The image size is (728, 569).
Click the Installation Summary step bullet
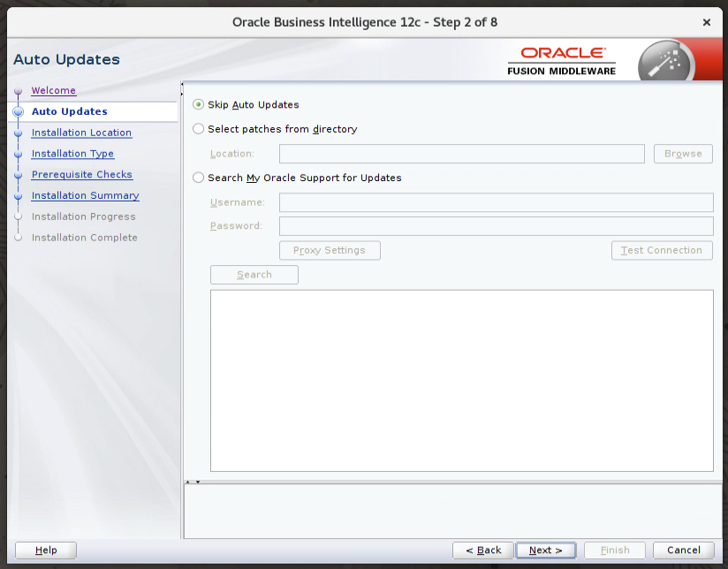tap(18, 196)
